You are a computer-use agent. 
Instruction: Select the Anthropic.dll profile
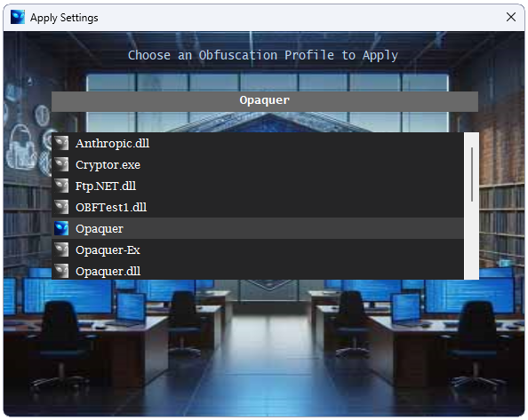point(258,143)
